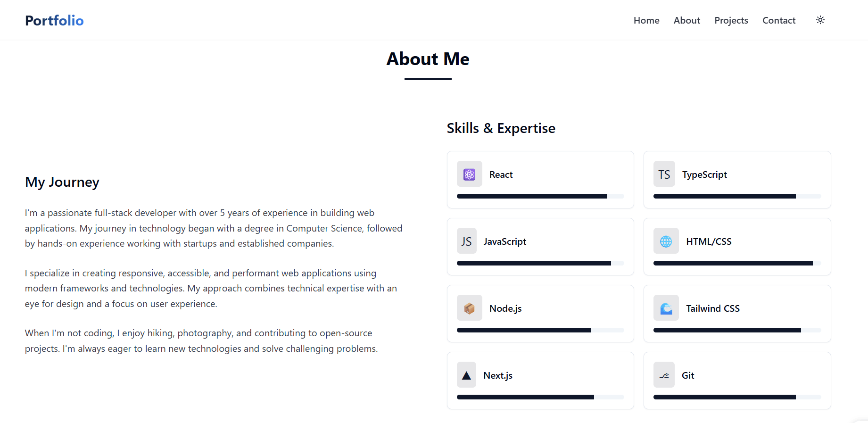Click the Skills & Expertise heading
The height and width of the screenshot is (423, 868).
pos(501,128)
